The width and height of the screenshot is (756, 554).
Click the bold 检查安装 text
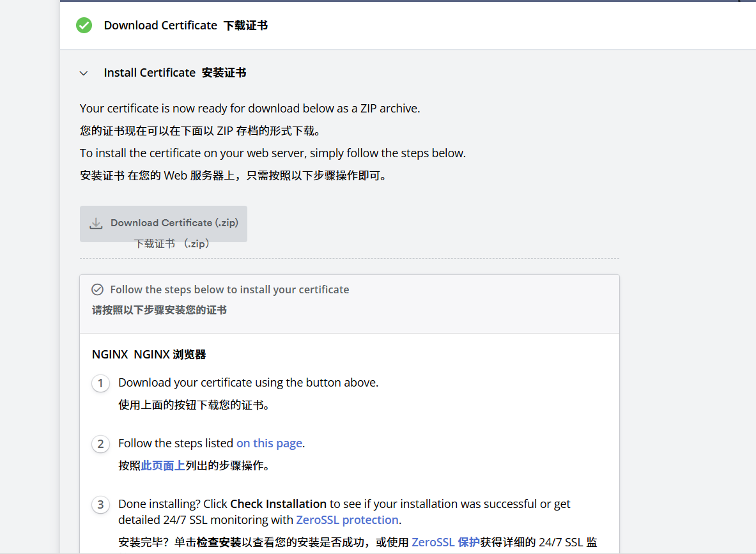(219, 542)
